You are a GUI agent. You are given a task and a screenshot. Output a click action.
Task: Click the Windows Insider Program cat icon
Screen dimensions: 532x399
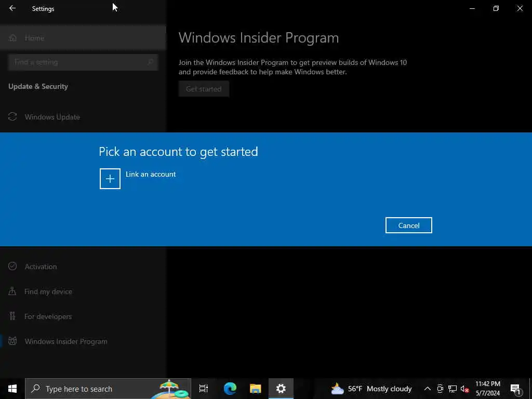coord(12,341)
